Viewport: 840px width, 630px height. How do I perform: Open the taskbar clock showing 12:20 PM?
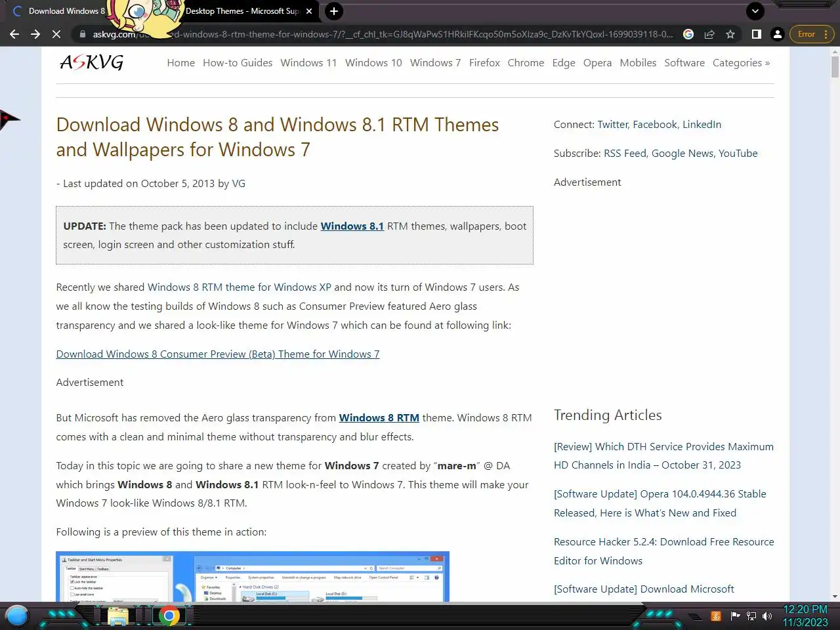805,616
